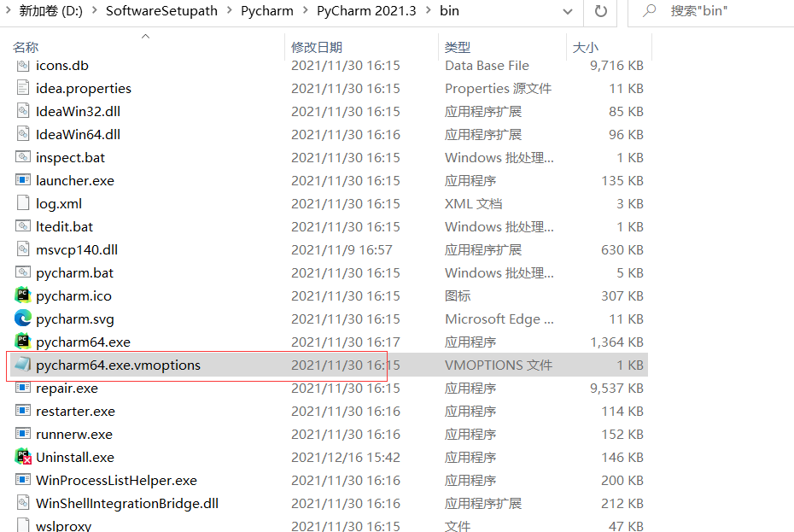Sort files by 类型 column header

click(x=458, y=47)
